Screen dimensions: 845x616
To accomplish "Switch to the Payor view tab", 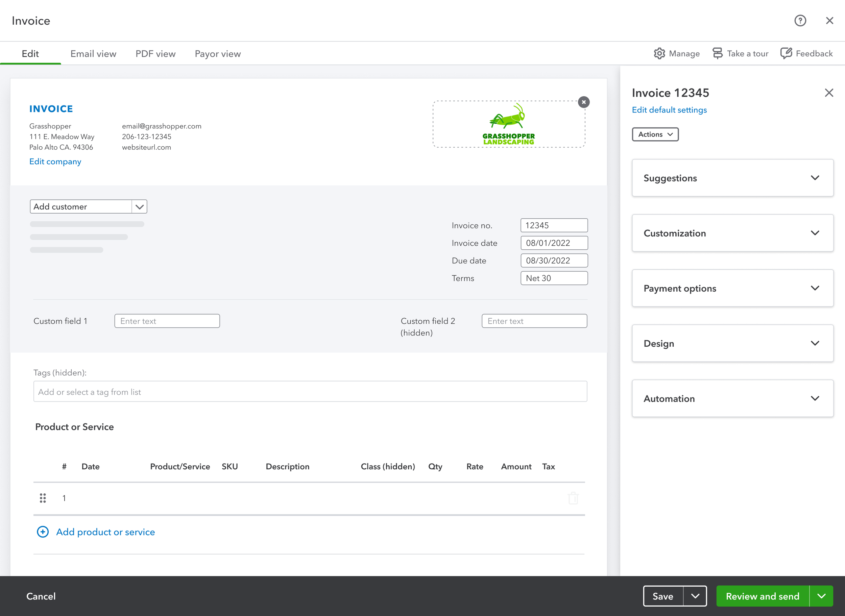I will coord(218,54).
